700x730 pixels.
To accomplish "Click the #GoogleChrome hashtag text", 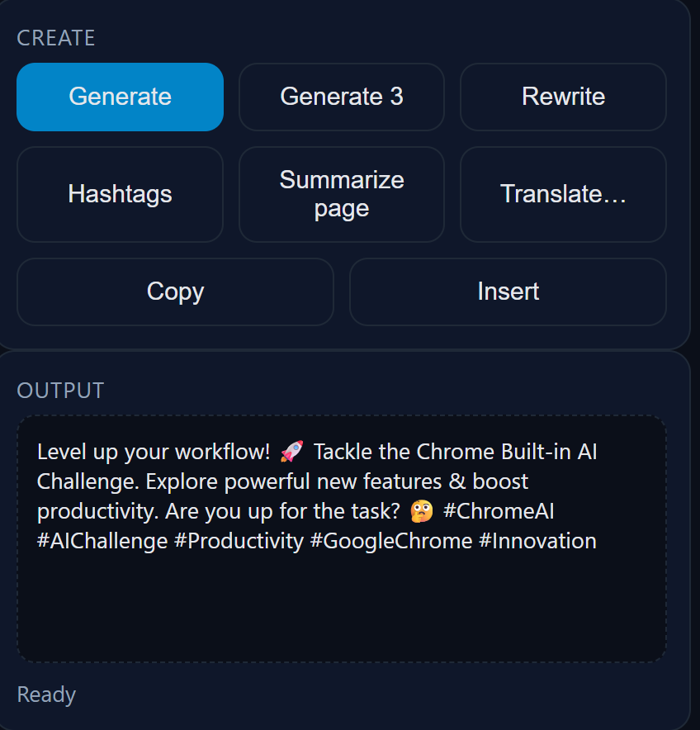I will (x=390, y=542).
